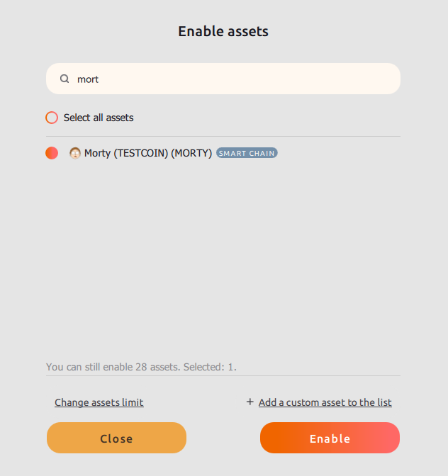Click the typed text mort in the search box
This screenshot has height=476, width=448.
(x=88, y=79)
